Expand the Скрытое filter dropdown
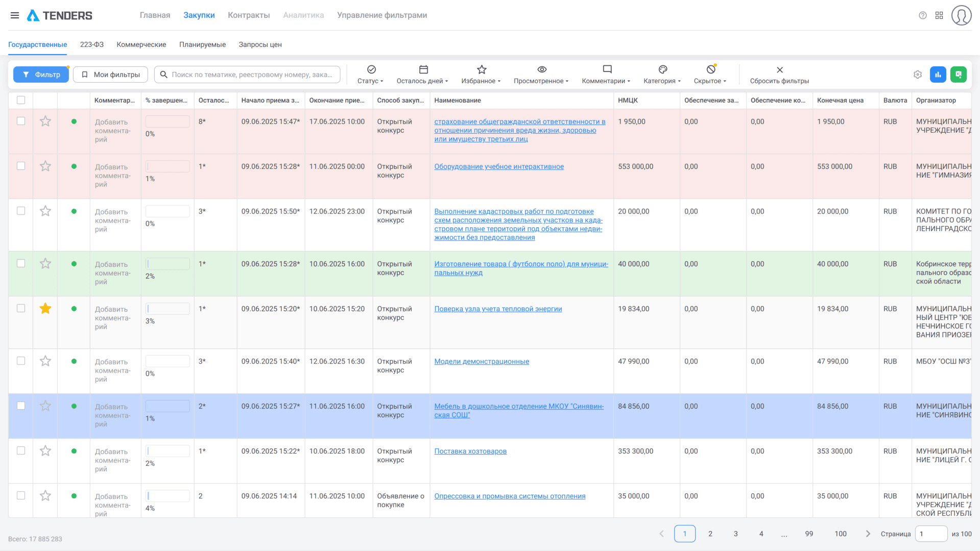This screenshot has height=551, width=980. (x=710, y=75)
